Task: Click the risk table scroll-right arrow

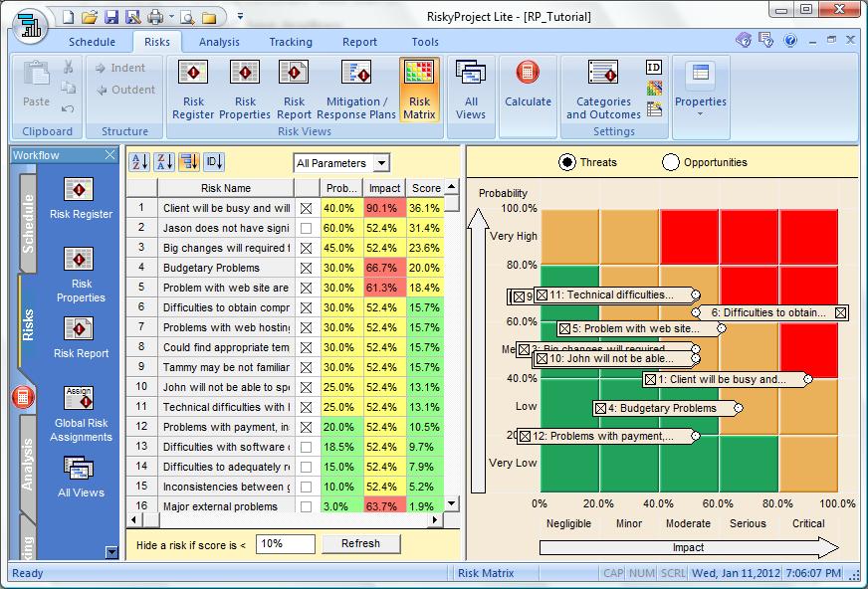Action: (x=435, y=520)
